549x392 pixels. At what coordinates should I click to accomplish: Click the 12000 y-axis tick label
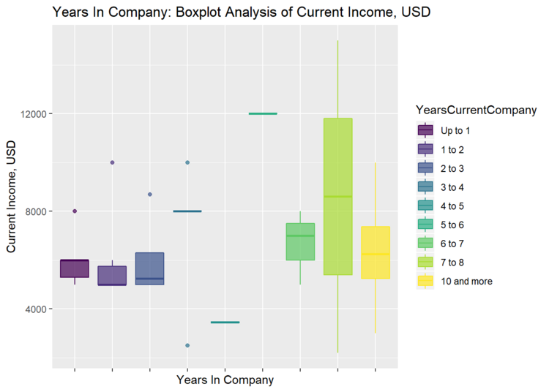pyautogui.click(x=34, y=114)
